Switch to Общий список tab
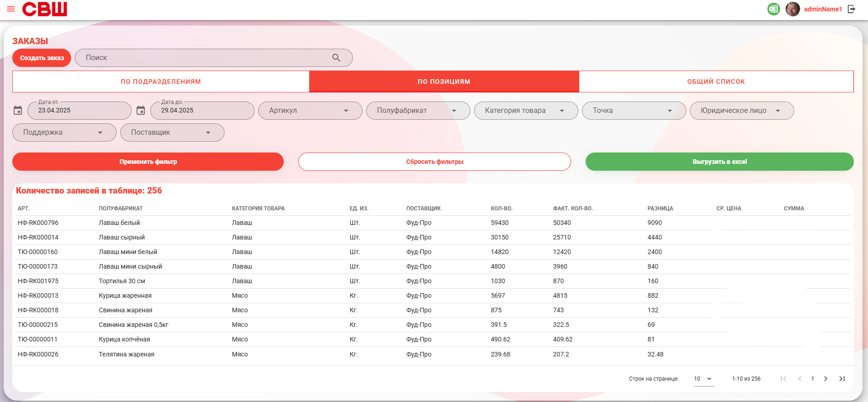 point(716,81)
